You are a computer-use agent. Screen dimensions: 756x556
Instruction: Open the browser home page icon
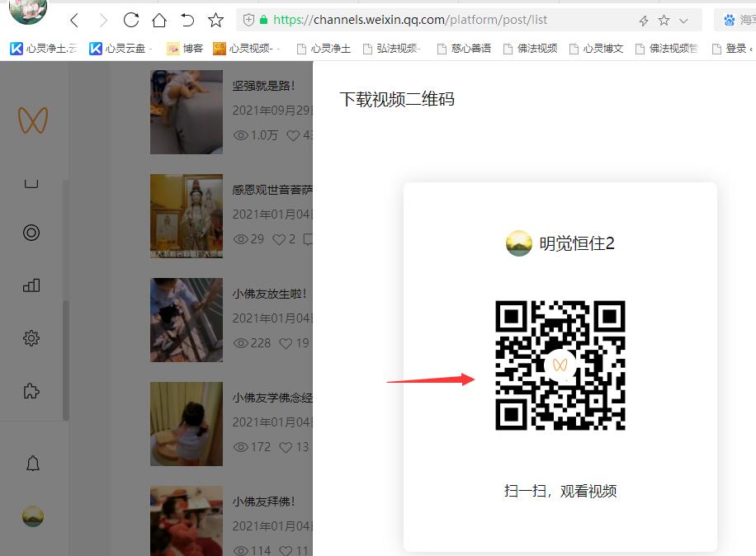point(159,21)
